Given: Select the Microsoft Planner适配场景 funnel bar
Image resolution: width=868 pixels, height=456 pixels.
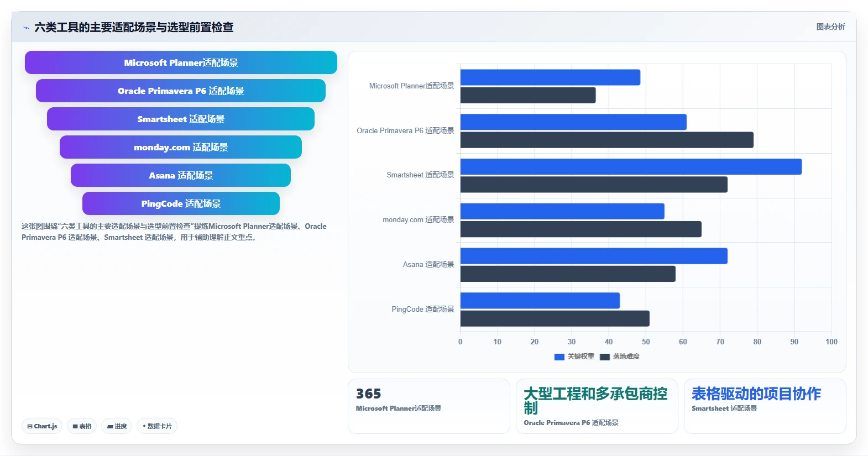Looking at the screenshot, I should coord(181,62).
